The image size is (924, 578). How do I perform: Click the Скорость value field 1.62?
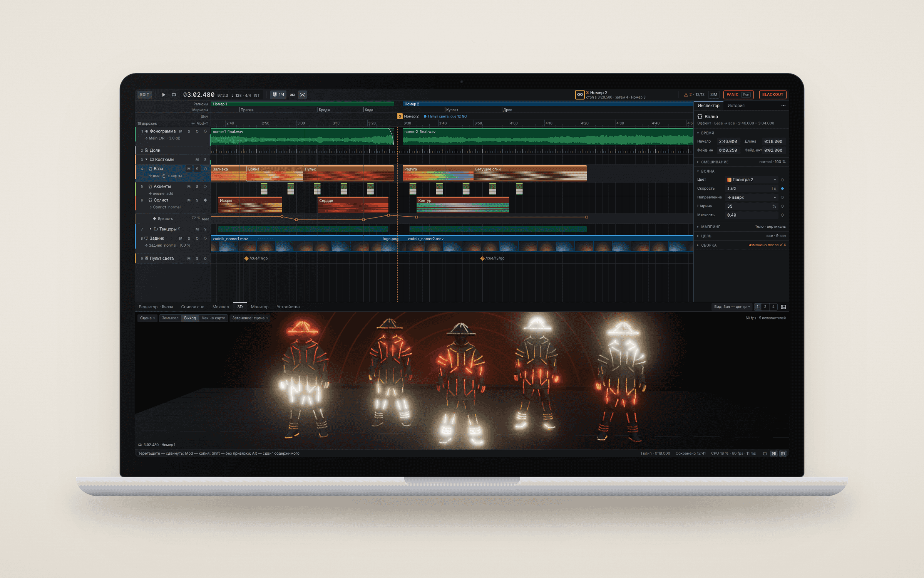752,189
